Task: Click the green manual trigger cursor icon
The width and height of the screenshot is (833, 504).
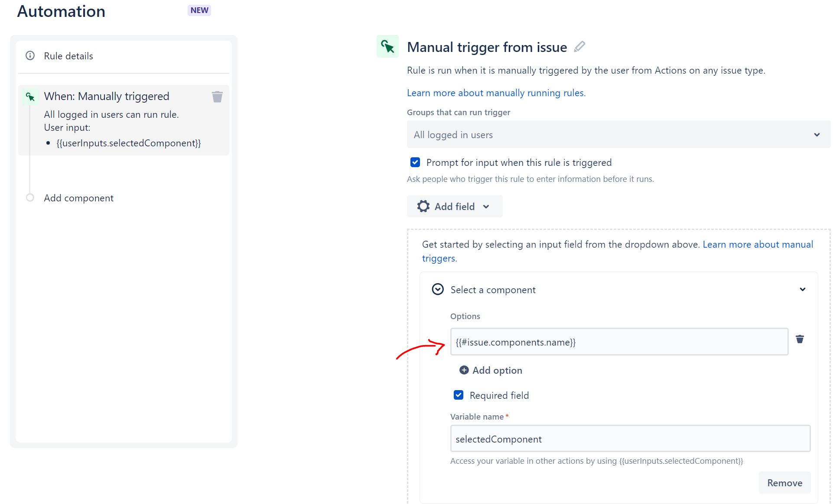Action: pyautogui.click(x=387, y=46)
